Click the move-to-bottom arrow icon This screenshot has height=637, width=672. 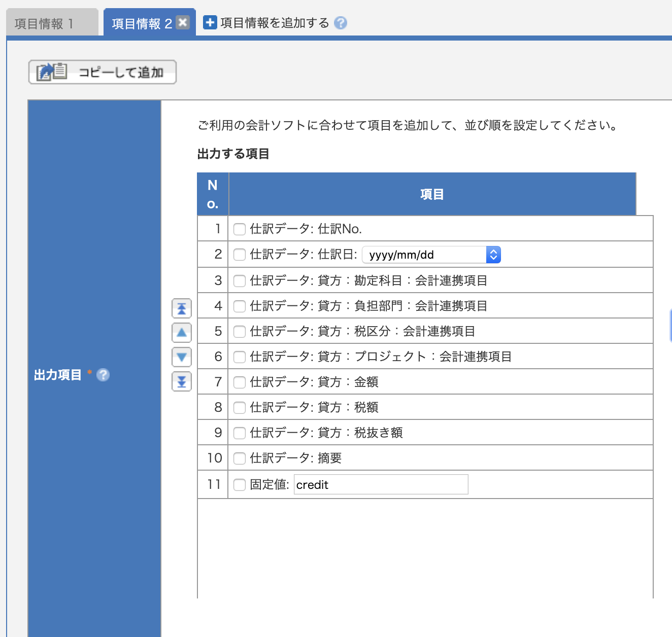pyautogui.click(x=182, y=381)
